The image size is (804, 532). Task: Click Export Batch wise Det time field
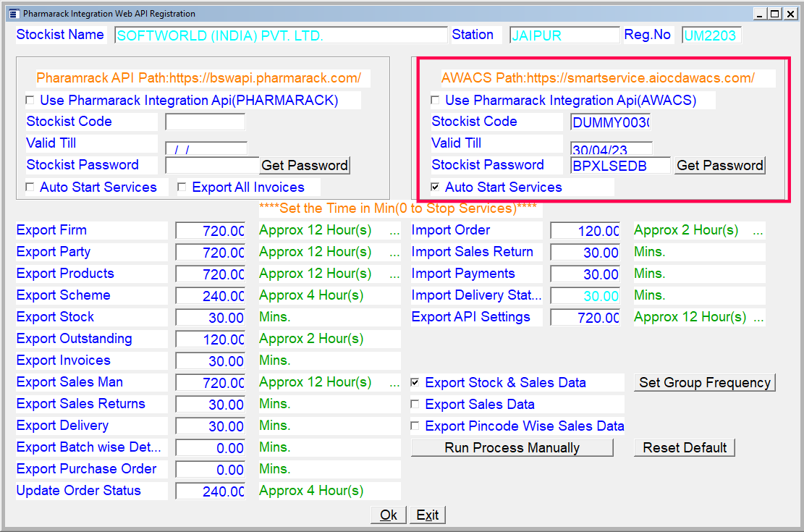pos(211,448)
